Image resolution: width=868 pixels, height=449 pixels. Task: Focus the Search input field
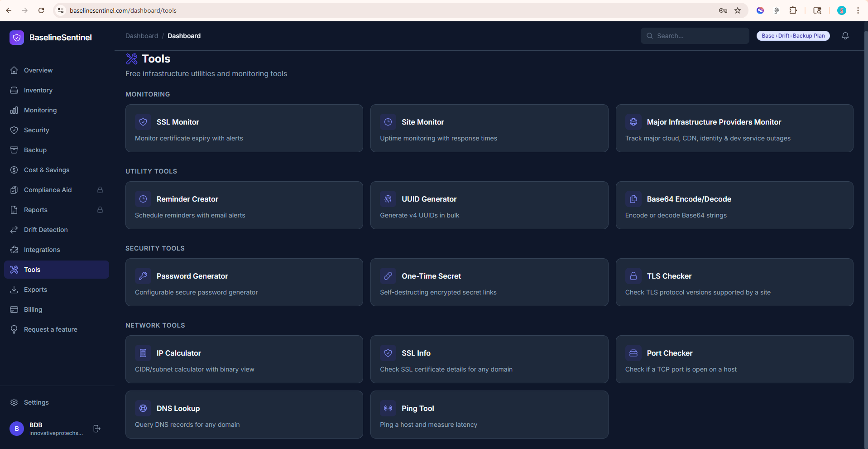click(695, 36)
